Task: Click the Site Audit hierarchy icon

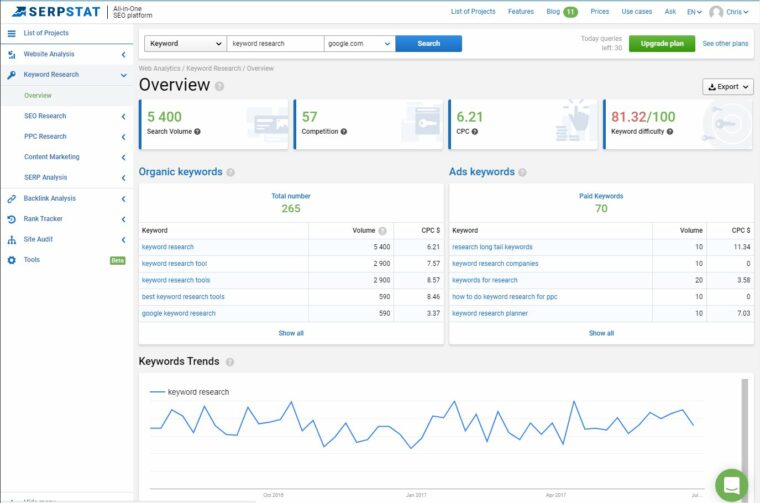Action: click(12, 239)
